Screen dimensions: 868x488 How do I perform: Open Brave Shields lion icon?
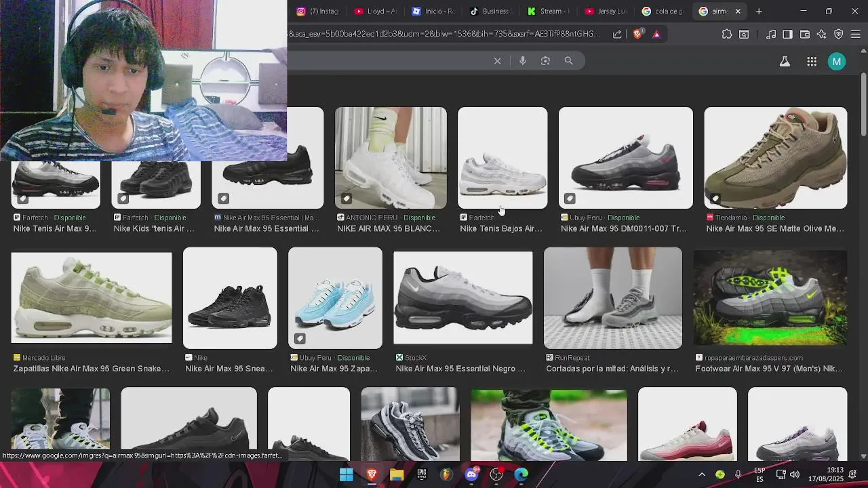click(637, 34)
